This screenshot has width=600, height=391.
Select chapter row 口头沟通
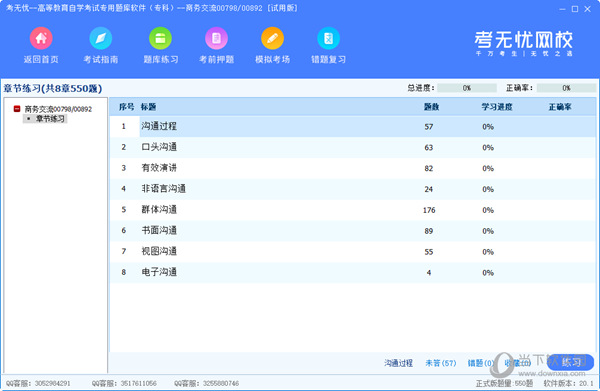point(353,147)
